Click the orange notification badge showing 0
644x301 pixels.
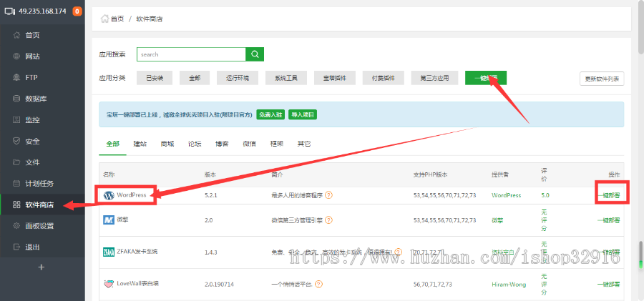click(77, 11)
